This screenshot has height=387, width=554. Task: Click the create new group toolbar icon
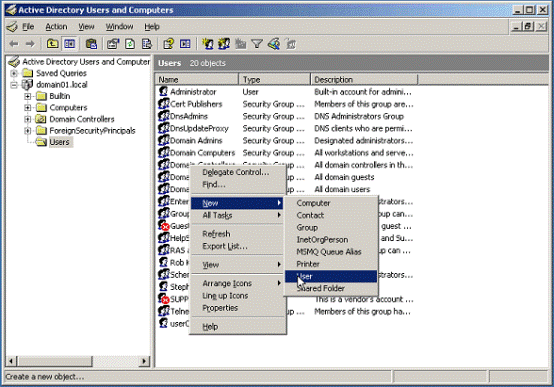click(224, 44)
